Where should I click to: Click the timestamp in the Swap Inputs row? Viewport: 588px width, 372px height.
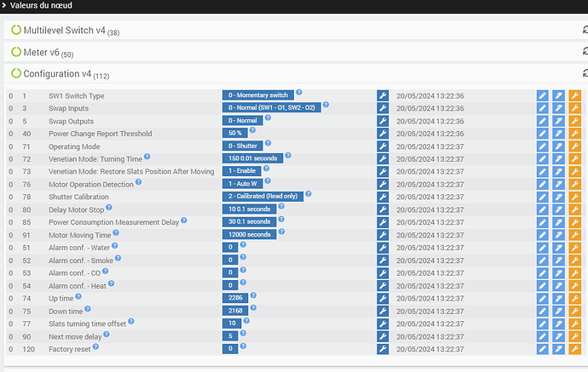coord(430,108)
